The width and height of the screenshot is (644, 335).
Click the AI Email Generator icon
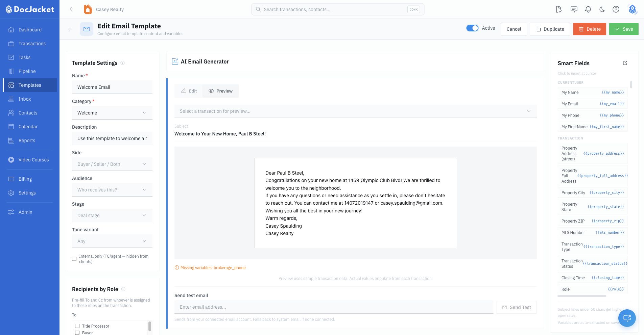[x=175, y=61]
